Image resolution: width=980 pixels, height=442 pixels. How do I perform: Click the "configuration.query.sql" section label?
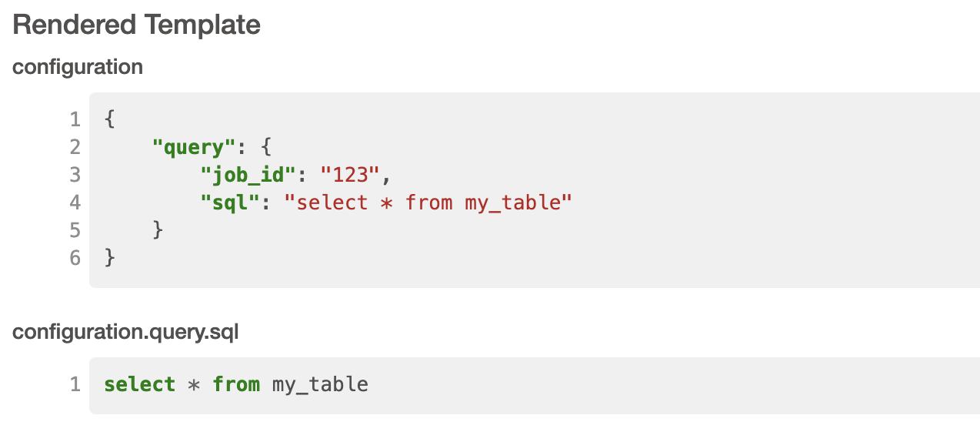pos(125,332)
